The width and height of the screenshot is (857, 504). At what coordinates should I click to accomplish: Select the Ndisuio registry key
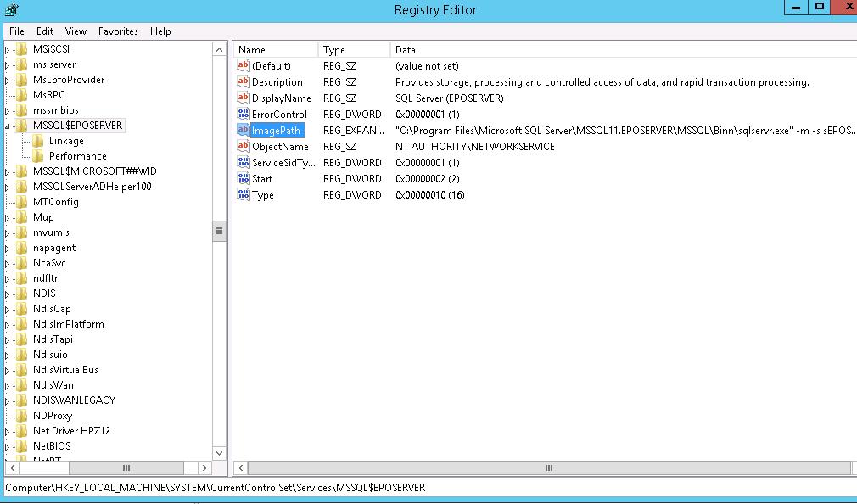(x=50, y=355)
